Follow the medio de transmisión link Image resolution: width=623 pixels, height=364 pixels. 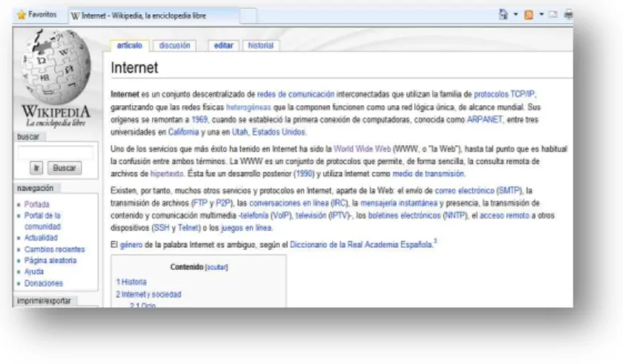click(428, 174)
